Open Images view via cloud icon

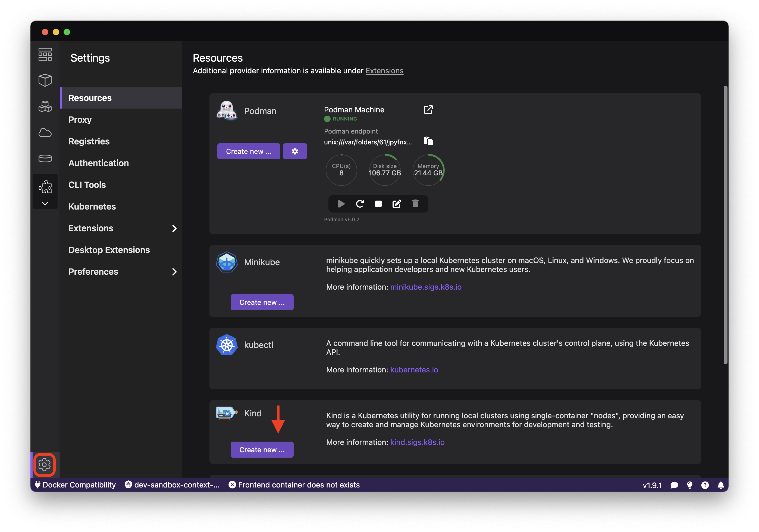coord(45,132)
